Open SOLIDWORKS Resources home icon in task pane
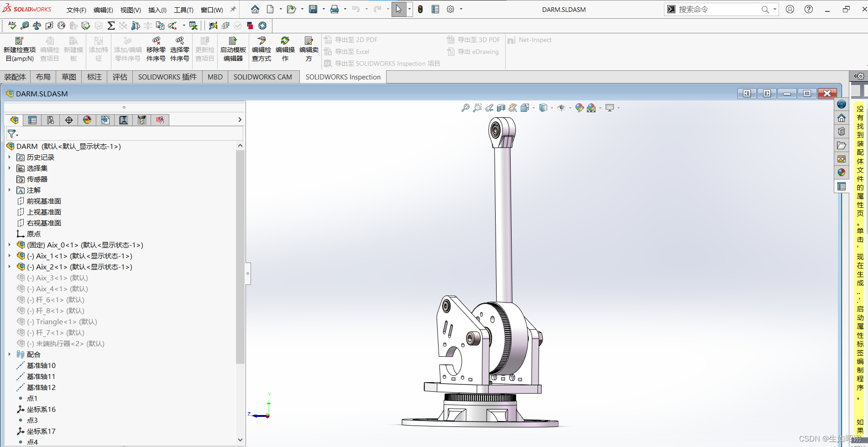Image resolution: width=868 pixels, height=447 pixels. pos(842,118)
